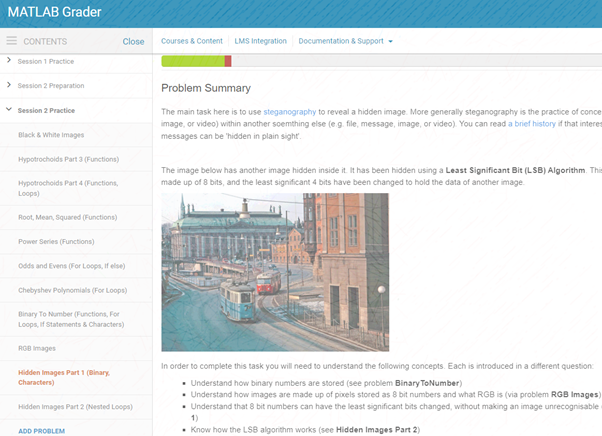Follow the steganography hyperlink
The width and height of the screenshot is (602, 436).
(289, 112)
